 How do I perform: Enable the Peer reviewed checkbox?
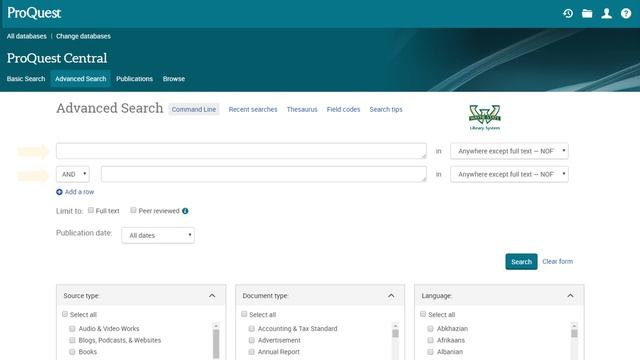click(133, 210)
